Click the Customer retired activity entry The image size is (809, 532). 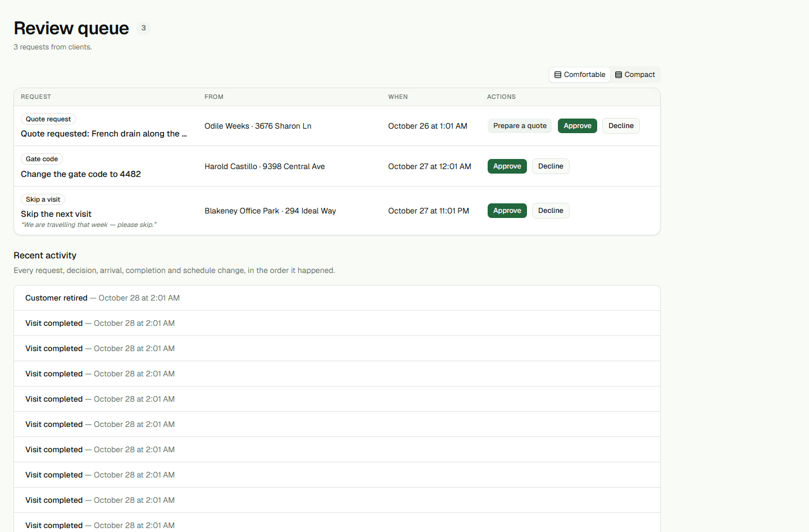[x=337, y=298]
